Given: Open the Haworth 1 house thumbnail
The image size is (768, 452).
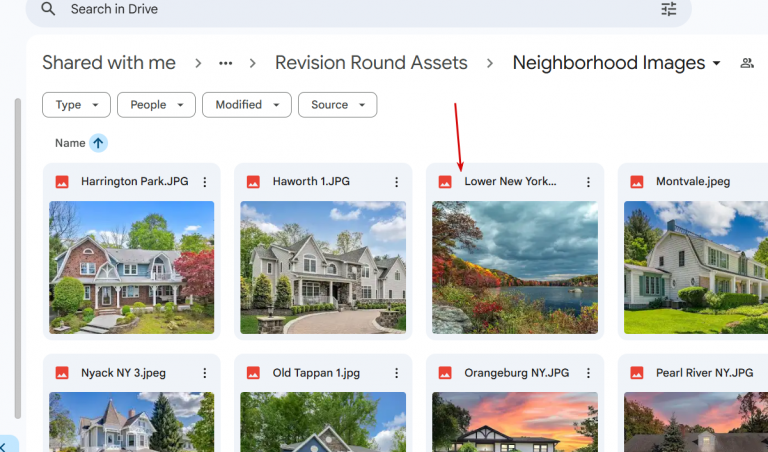Looking at the screenshot, I should click(323, 267).
